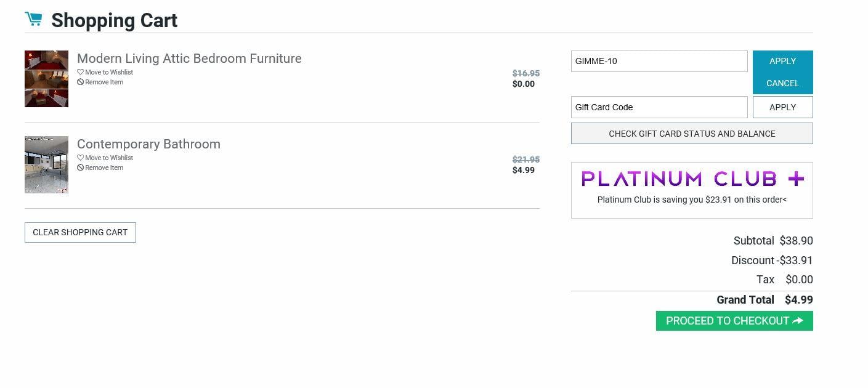Click the Gift Card Code input field
This screenshot has width=868, height=388.
coord(659,107)
